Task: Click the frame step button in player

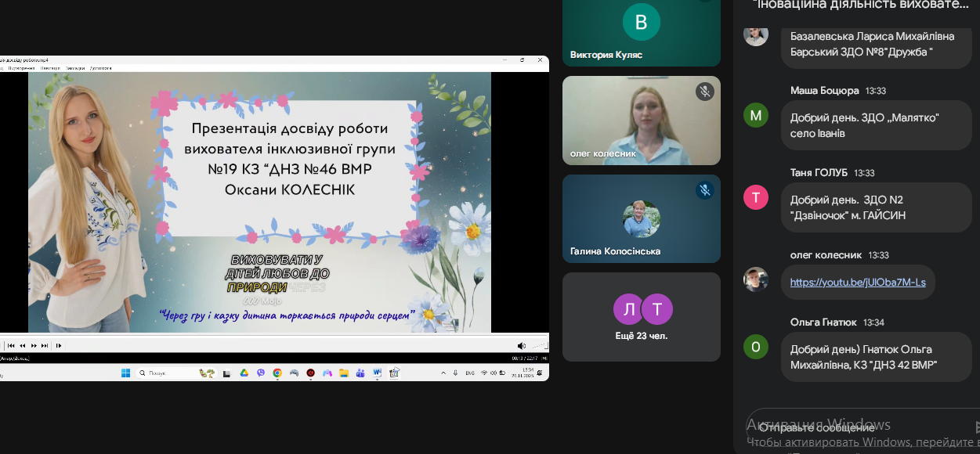Action: 59,345
